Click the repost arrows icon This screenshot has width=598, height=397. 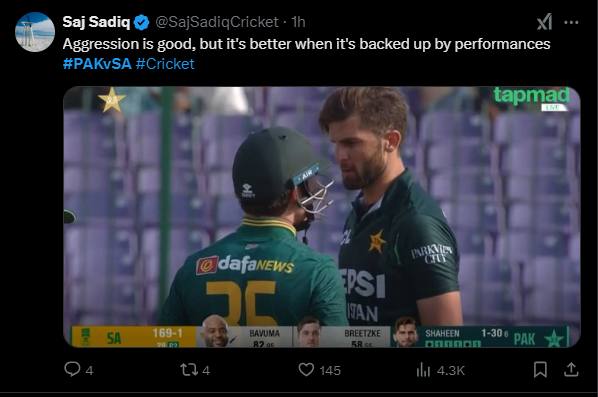(x=189, y=370)
